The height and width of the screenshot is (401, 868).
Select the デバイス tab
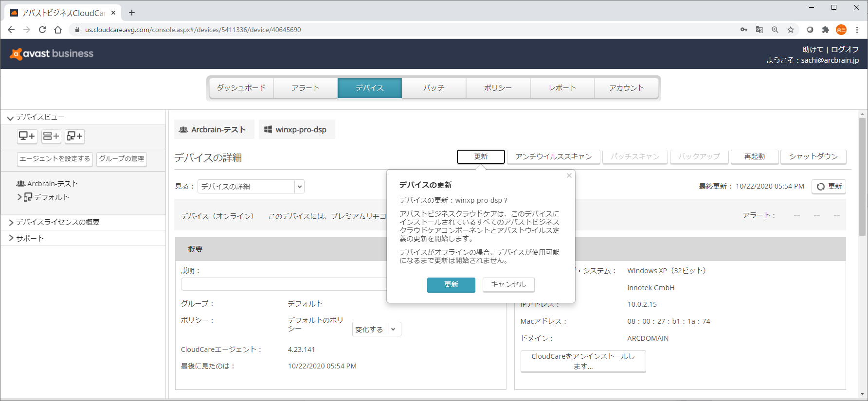coord(370,88)
